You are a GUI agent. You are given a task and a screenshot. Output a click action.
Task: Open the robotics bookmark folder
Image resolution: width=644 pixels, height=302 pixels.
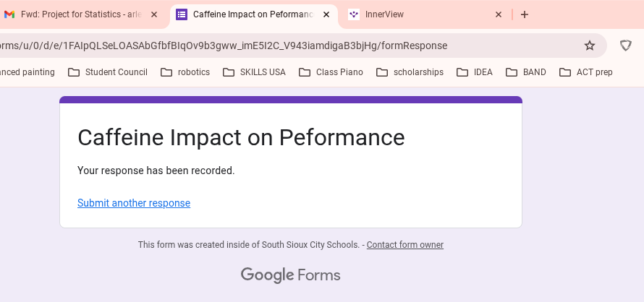pos(185,72)
